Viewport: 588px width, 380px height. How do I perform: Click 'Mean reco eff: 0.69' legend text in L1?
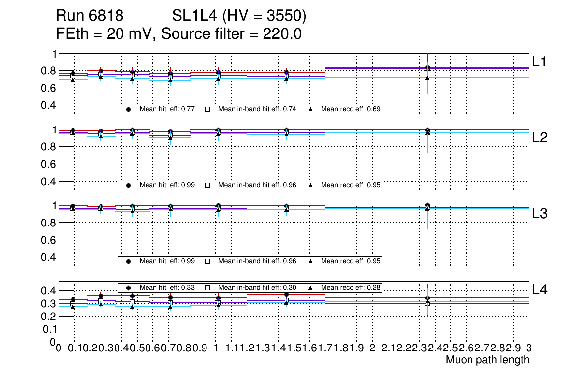click(x=351, y=109)
